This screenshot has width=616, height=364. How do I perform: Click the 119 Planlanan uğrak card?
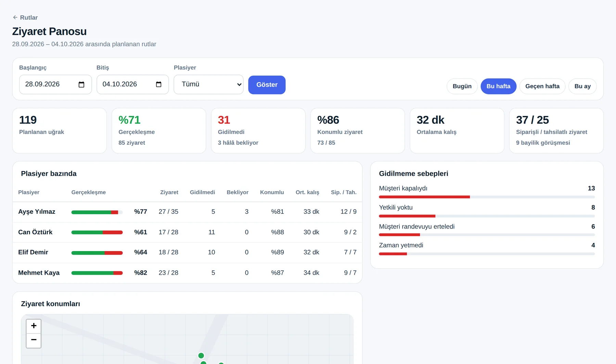pyautogui.click(x=60, y=131)
